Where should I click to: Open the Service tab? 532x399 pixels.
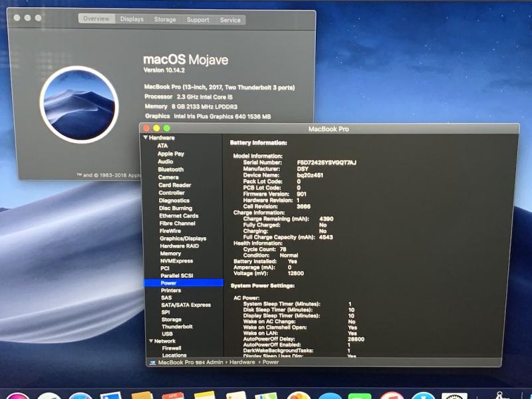230,20
